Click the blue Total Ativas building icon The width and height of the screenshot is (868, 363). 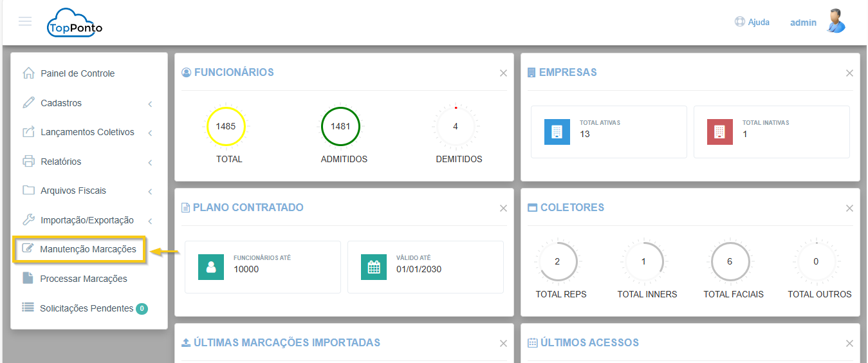557,131
